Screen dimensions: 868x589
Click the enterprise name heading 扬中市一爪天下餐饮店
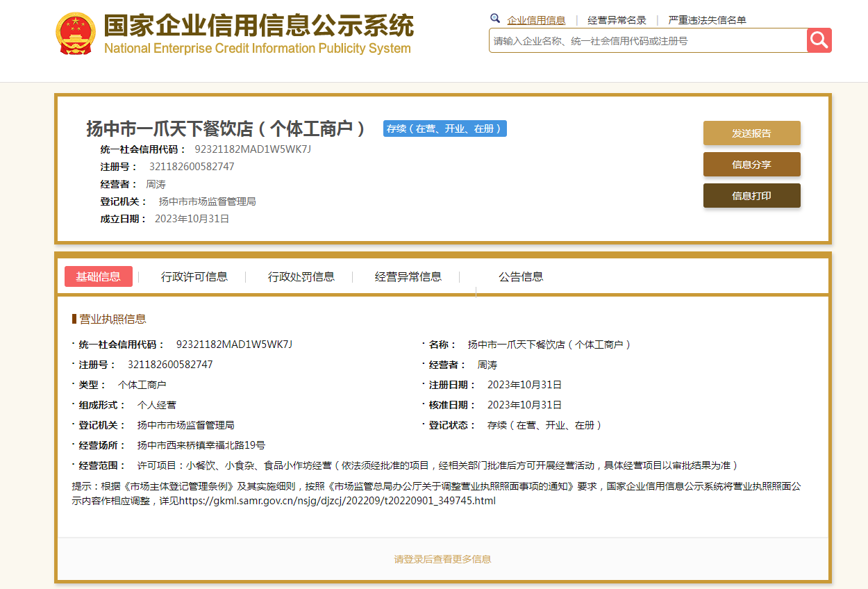pos(226,128)
